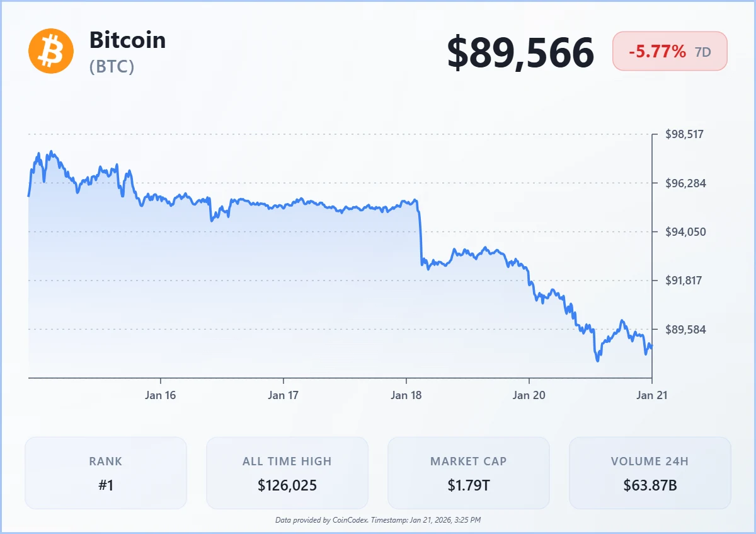Click the $126,025 all time high value
This screenshot has height=534, width=756.
tap(287, 485)
